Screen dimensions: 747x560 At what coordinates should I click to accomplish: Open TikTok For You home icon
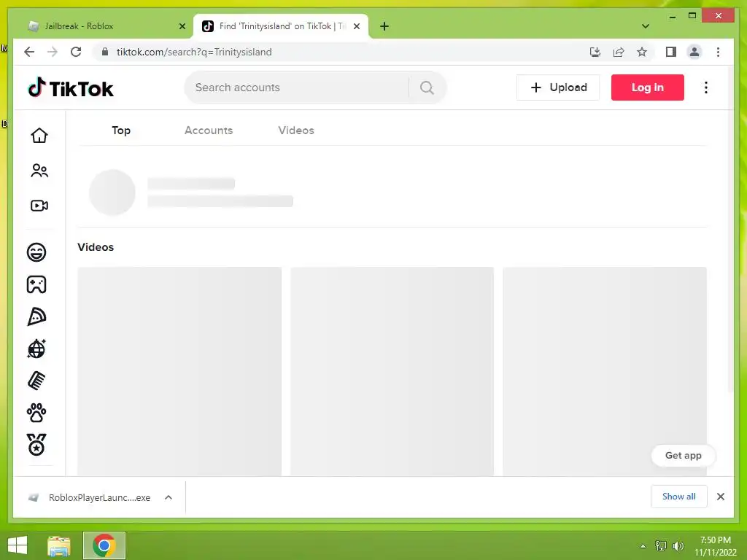pyautogui.click(x=39, y=136)
